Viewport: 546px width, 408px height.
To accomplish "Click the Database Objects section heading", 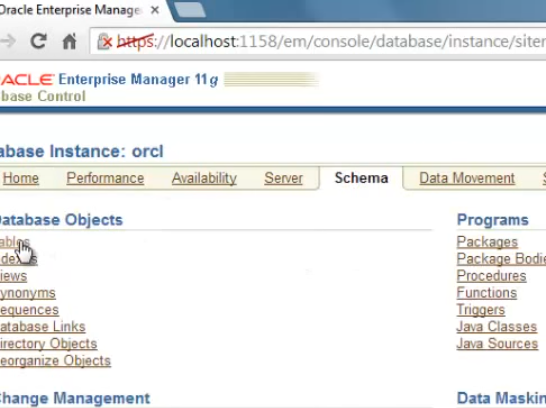I will point(61,220).
